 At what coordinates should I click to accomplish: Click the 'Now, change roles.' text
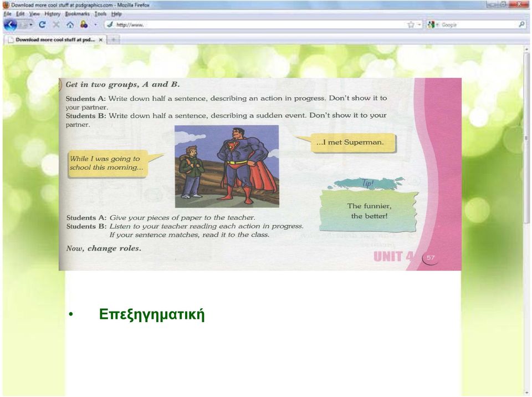point(104,248)
